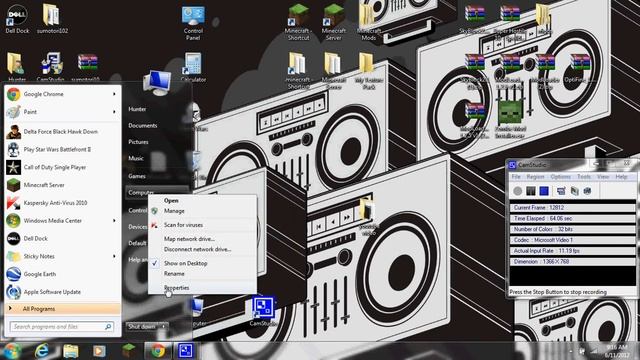Select the Minecraft Mods desktop folder

pos(369,21)
